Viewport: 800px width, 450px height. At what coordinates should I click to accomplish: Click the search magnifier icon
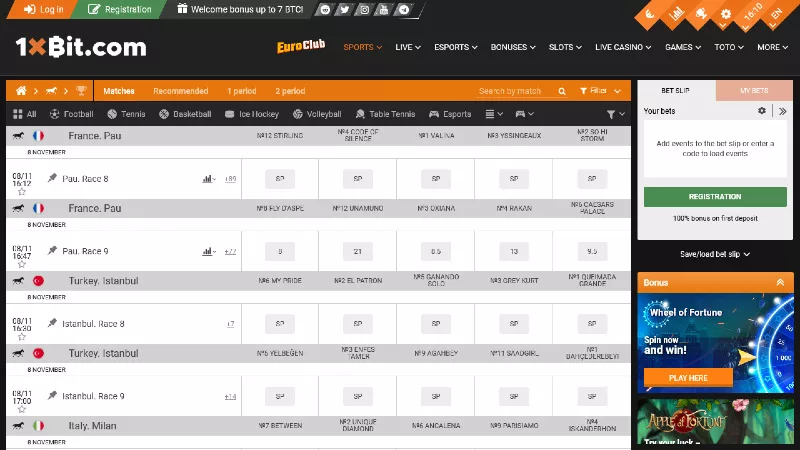[x=562, y=91]
